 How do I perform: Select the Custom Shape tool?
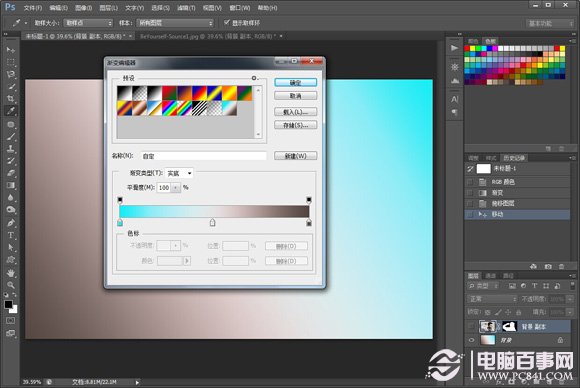coord(11,260)
